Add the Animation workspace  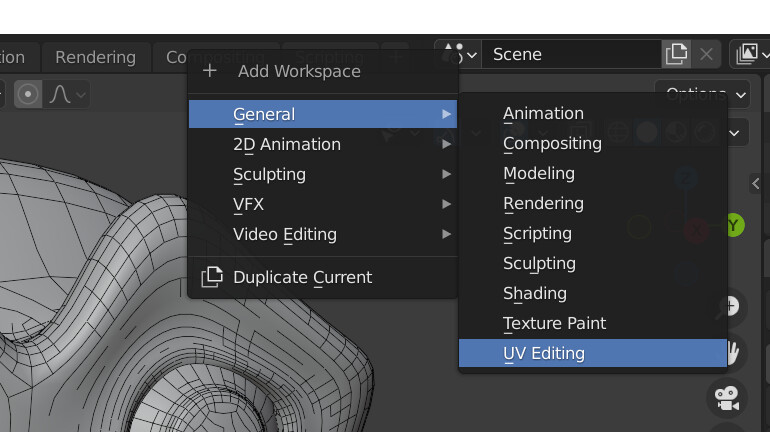[x=593, y=113]
